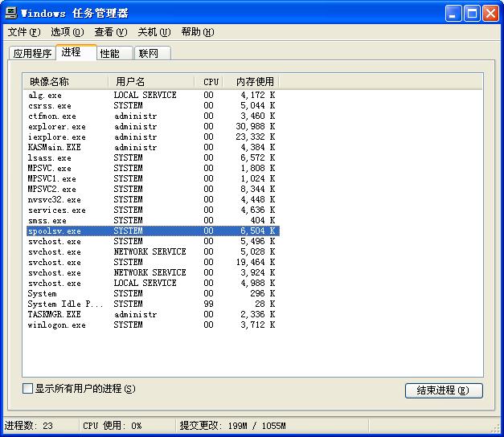Select svchost.exe using 5,496 K
The width and height of the screenshot is (504, 437).
(x=153, y=241)
